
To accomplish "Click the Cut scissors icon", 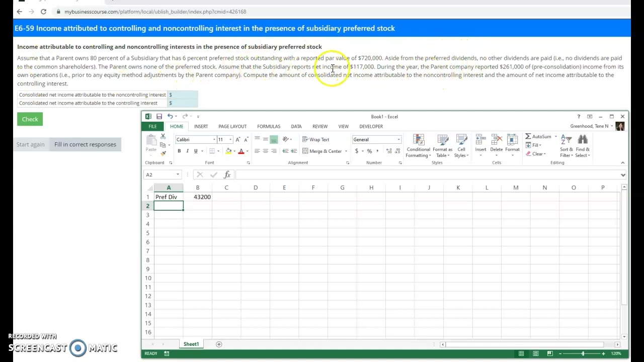I will click(x=163, y=137).
